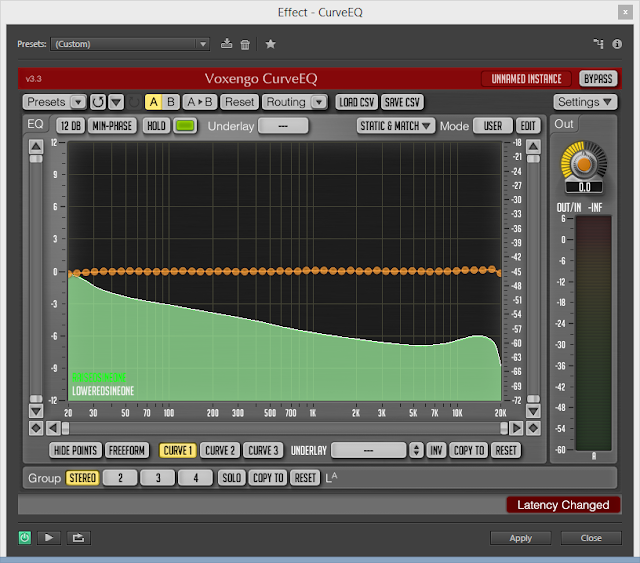Viewport: 640px width, 563px height.
Task: Open the bottom Underlay selector field
Action: pos(369,450)
